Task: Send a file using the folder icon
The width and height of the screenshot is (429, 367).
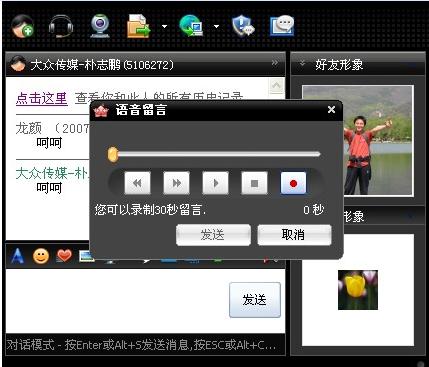Action: click(138, 26)
